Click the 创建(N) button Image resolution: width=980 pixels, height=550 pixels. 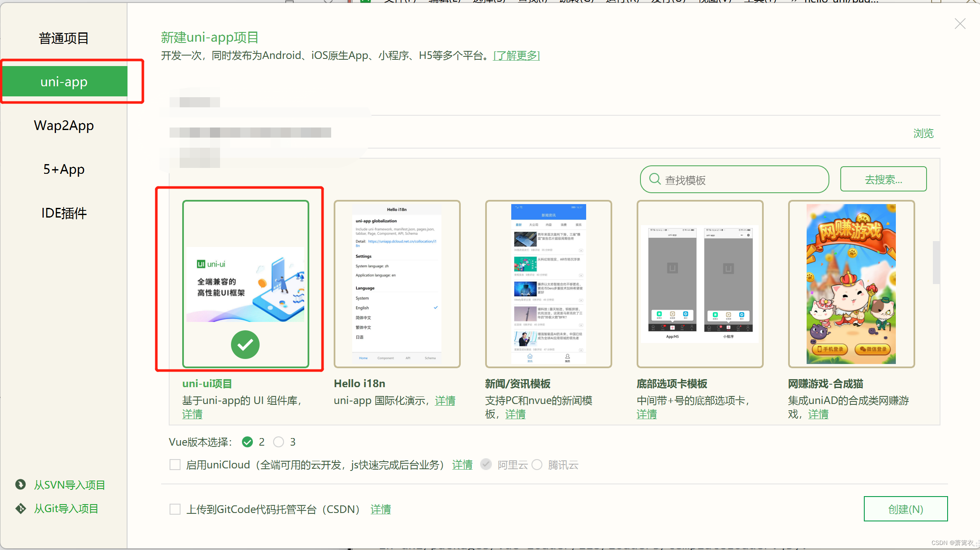point(906,509)
